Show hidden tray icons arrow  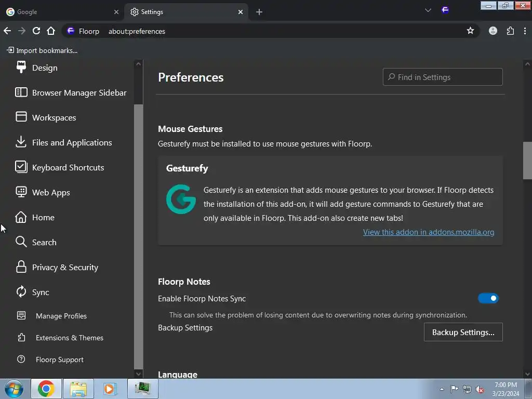[x=442, y=389]
